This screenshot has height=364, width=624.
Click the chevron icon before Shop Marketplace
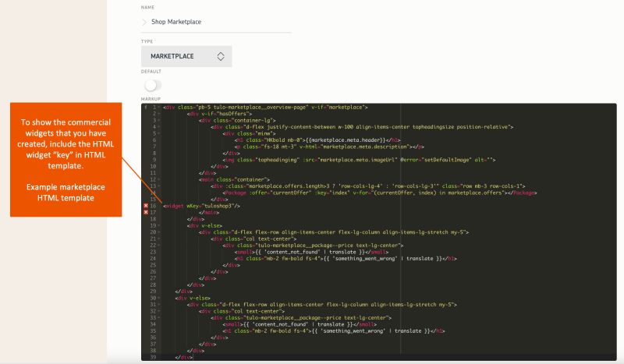point(144,23)
